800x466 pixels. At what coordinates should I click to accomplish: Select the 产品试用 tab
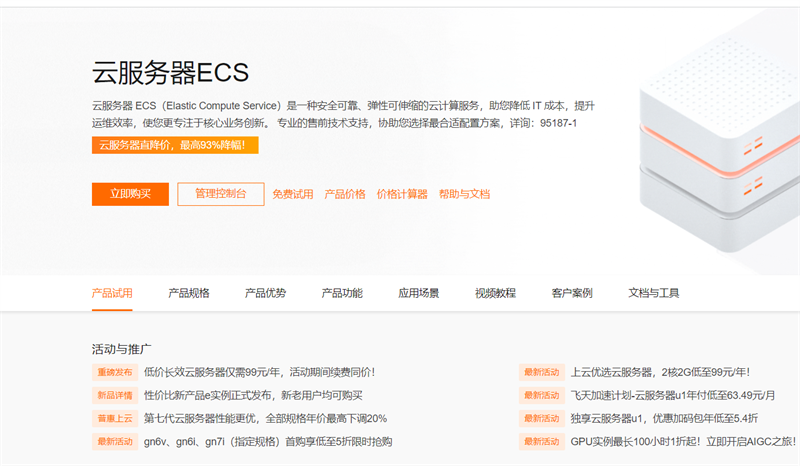coord(112,293)
